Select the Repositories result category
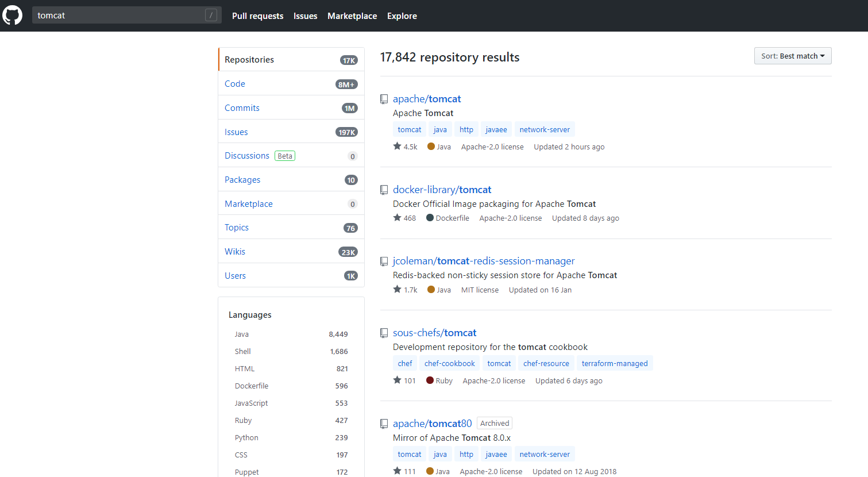The width and height of the screenshot is (868, 477). (291, 60)
